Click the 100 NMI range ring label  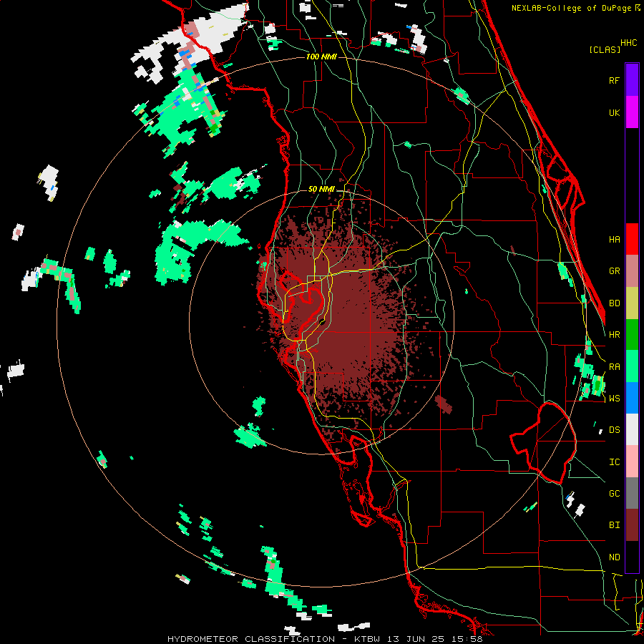321,57
